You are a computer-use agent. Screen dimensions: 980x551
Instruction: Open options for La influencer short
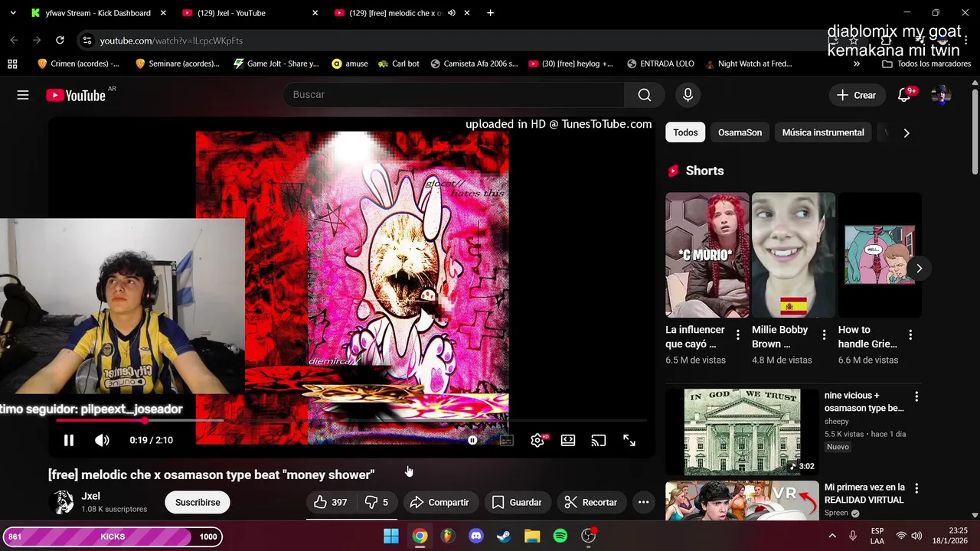pyautogui.click(x=738, y=334)
